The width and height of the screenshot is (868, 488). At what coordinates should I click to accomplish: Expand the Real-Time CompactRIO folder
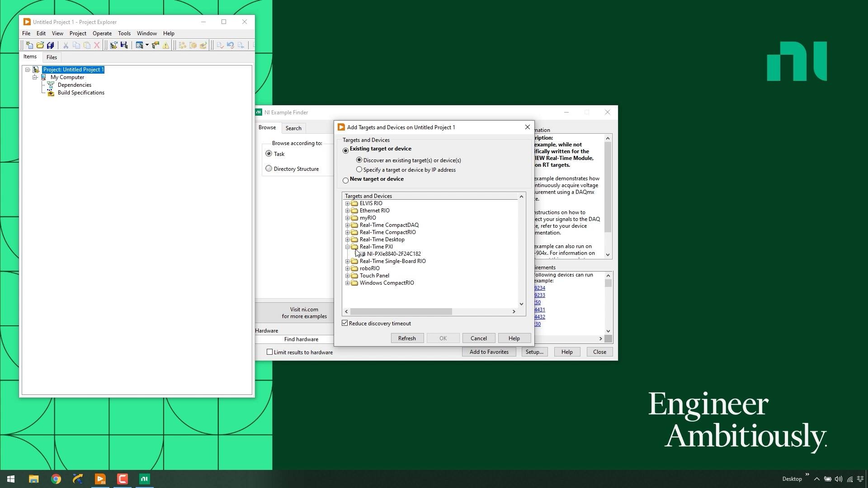348,232
